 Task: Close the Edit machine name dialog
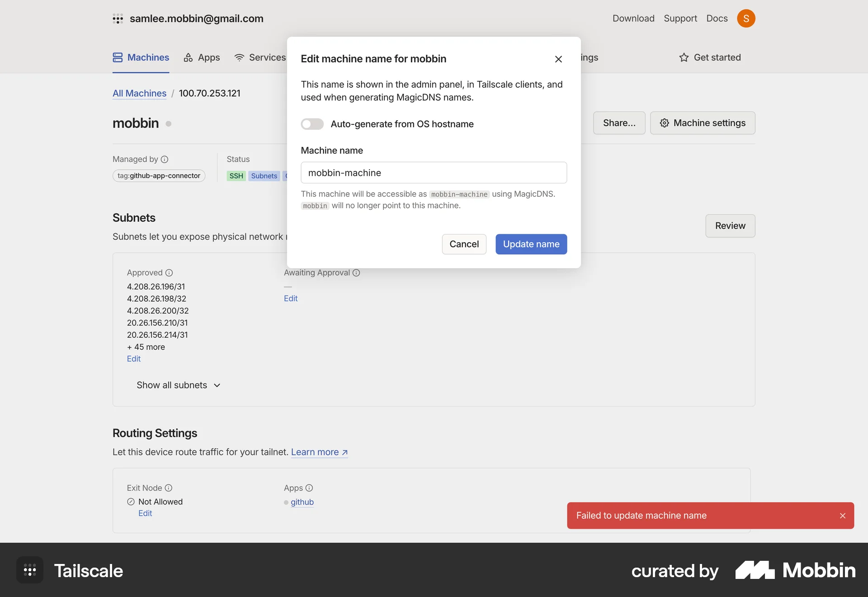[558, 59]
